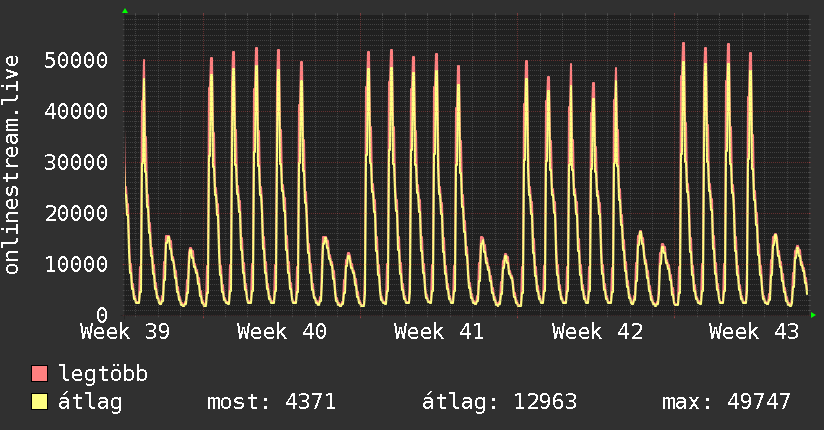824x430 pixels.
Task: Click the 0 y-axis label
Action: [x=102, y=315]
